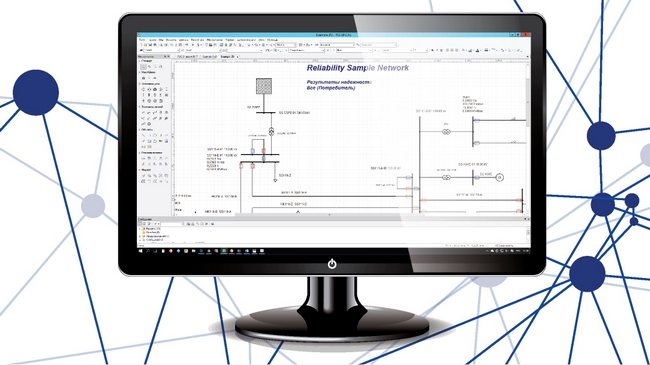This screenshot has height=365, width=650.
Task: Click the font color icon in format toolbar
Action: coord(478,50)
